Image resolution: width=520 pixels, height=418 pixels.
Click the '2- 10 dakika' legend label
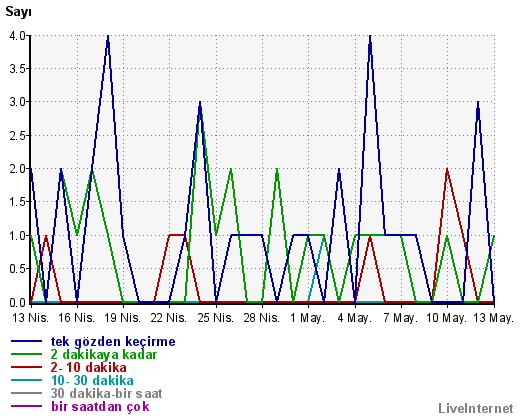89,368
